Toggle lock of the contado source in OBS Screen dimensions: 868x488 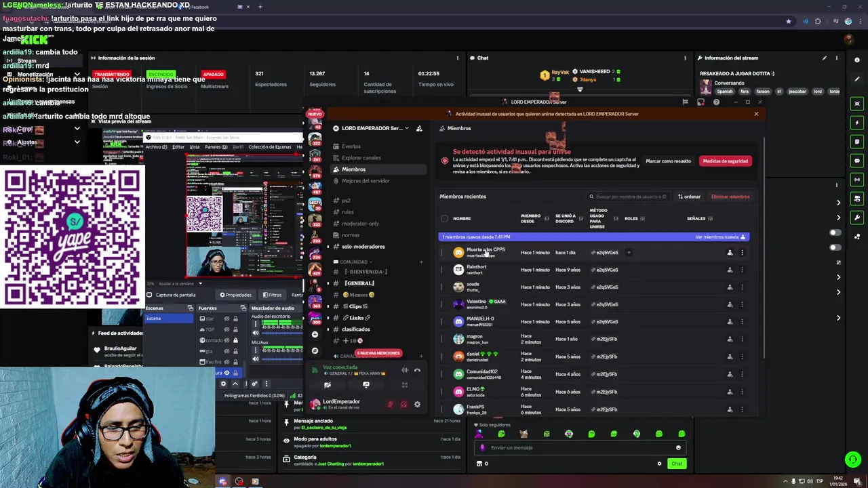pyautogui.click(x=235, y=340)
